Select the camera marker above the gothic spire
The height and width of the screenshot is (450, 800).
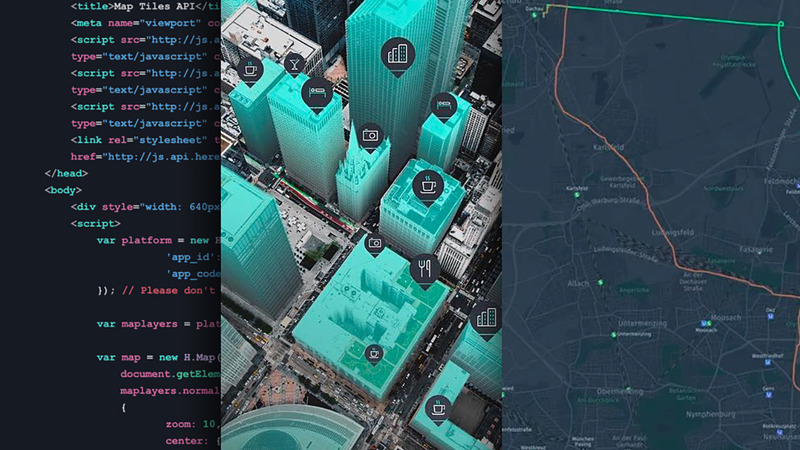371,135
